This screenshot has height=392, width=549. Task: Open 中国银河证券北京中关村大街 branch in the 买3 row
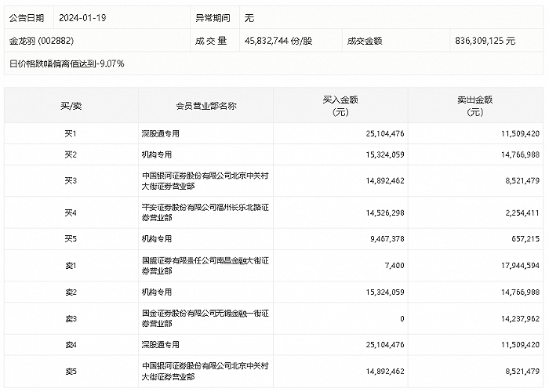click(x=205, y=181)
